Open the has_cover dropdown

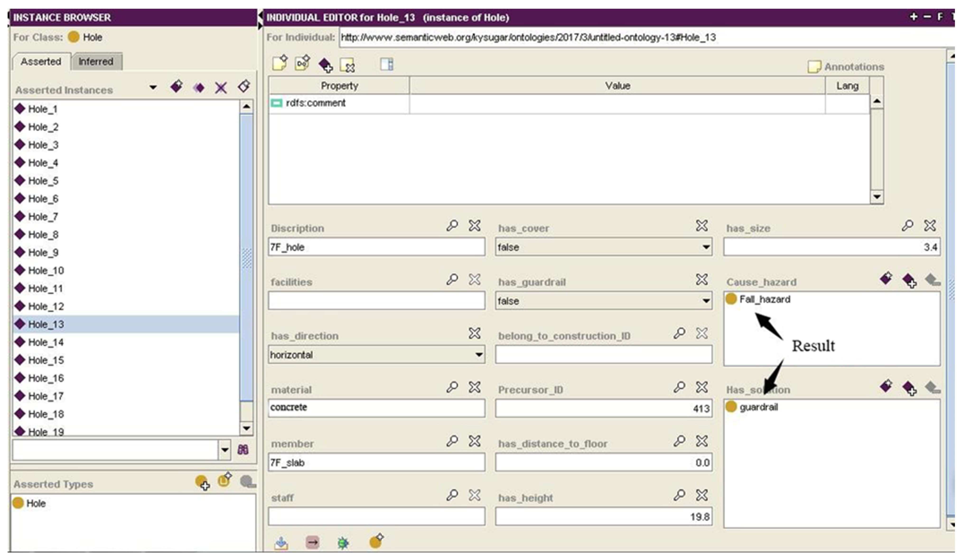[x=706, y=247]
